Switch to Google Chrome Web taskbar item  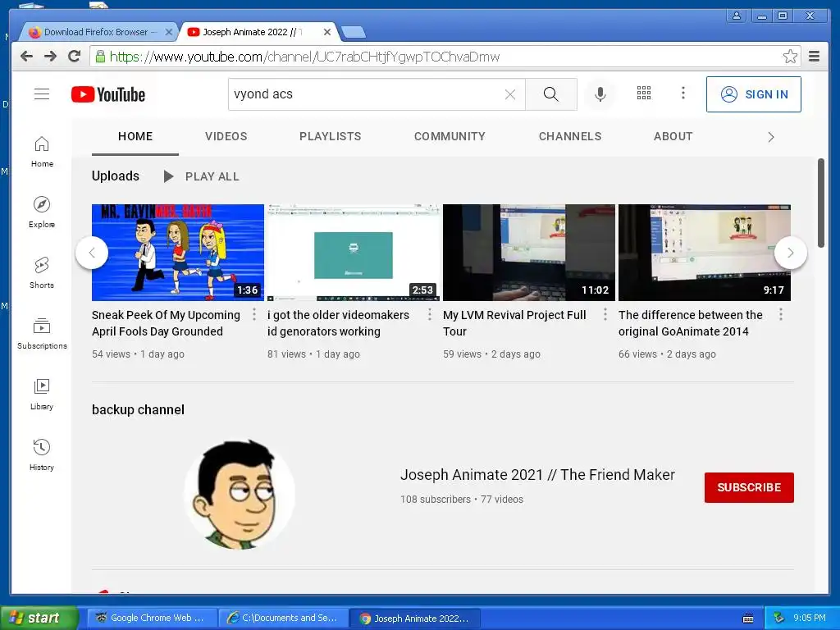pos(152,618)
